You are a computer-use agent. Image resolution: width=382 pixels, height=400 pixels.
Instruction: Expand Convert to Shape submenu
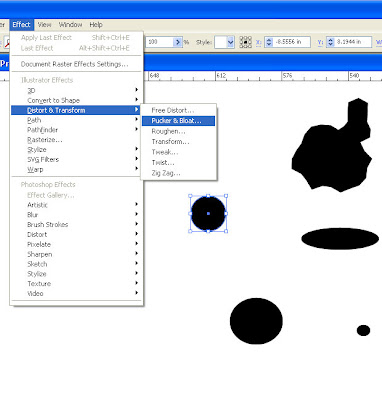(x=76, y=100)
